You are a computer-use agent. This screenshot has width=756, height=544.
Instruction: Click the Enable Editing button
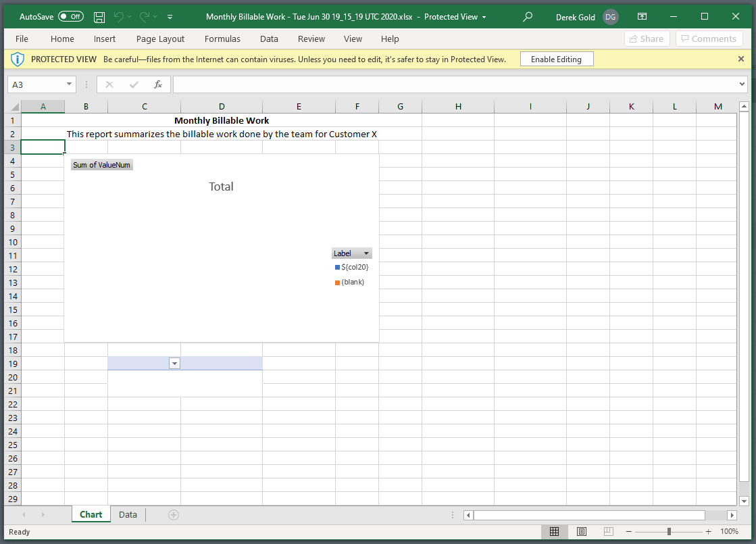[x=556, y=59]
